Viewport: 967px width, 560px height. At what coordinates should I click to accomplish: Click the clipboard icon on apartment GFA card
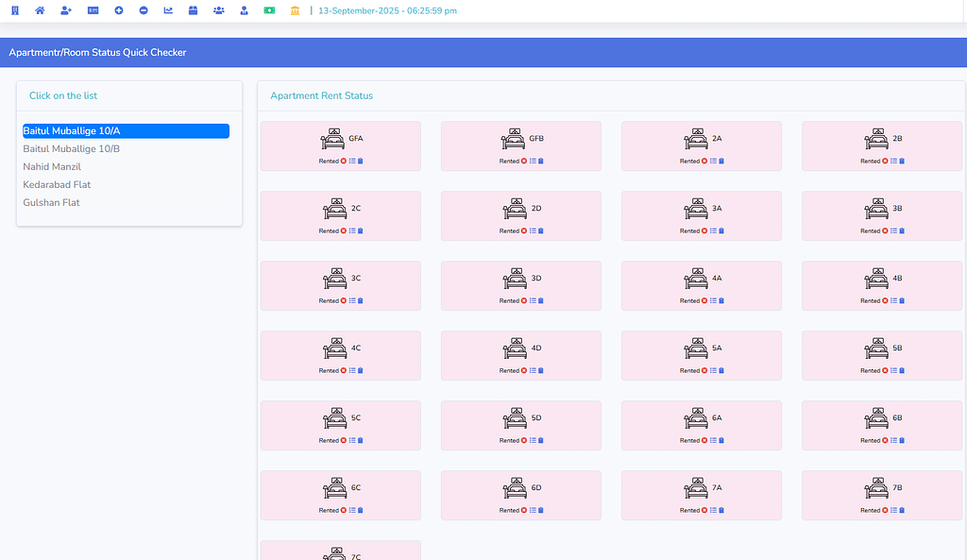click(x=360, y=161)
